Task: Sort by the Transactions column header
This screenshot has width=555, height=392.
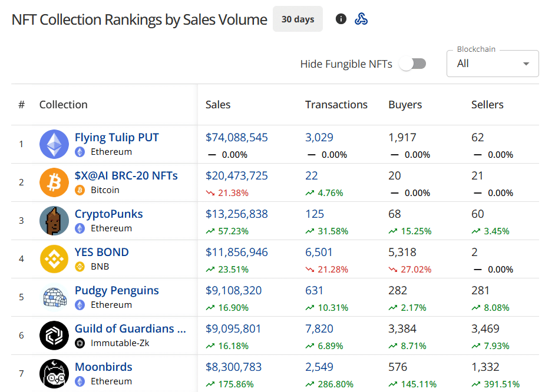Action: 336,105
